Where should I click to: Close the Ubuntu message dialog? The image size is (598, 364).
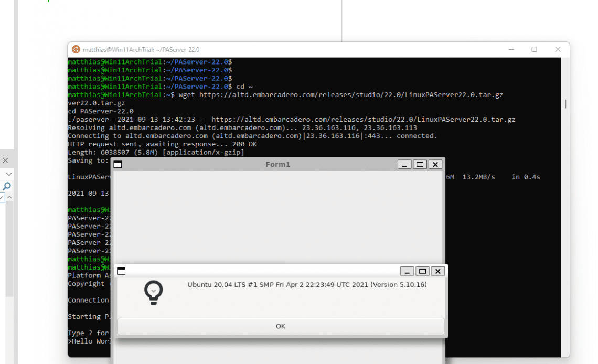438,271
